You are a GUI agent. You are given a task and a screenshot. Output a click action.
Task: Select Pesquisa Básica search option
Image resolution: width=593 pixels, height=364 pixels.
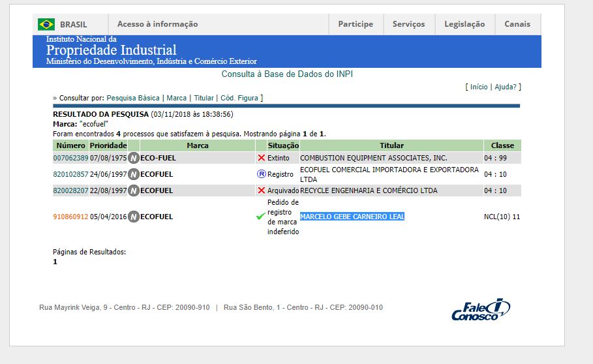click(133, 98)
